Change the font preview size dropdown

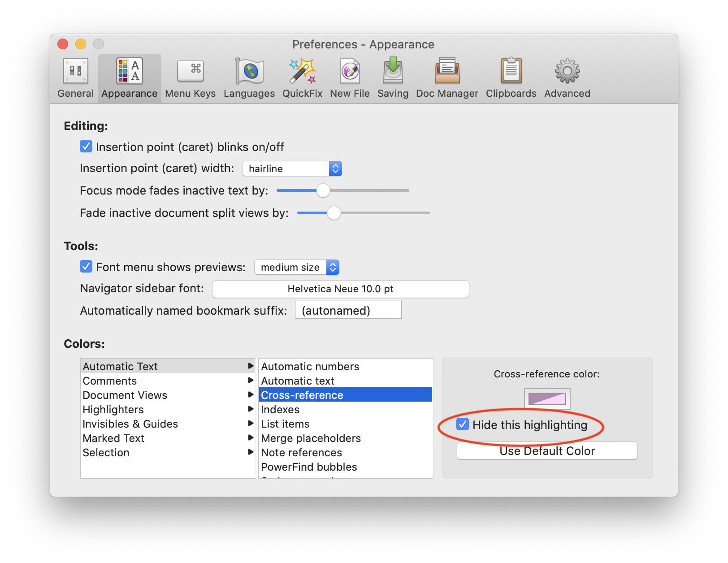click(x=333, y=267)
